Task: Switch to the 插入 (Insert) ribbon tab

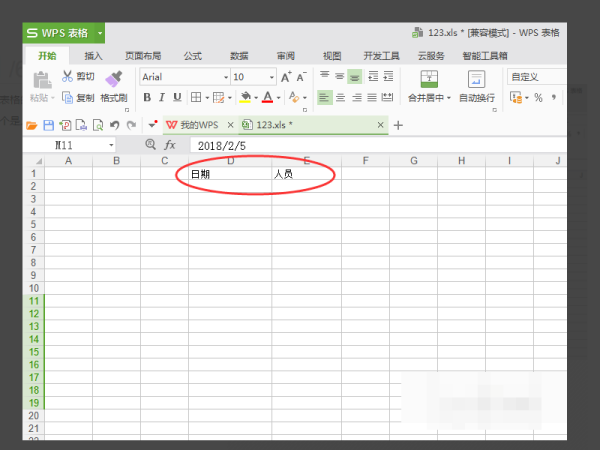Action: [93, 56]
